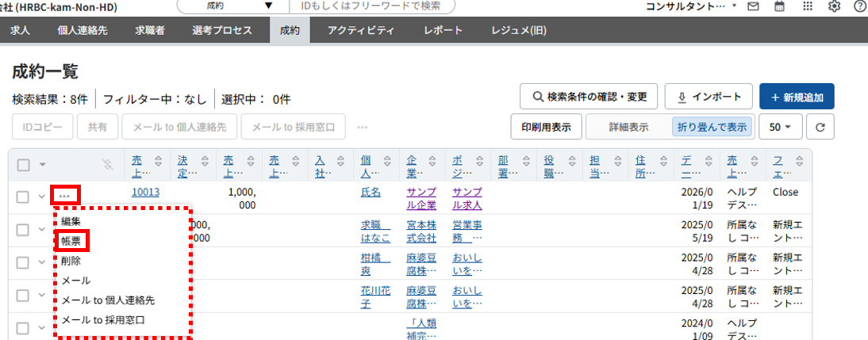Open the 50 rows-per-page dropdown

pos(781,126)
